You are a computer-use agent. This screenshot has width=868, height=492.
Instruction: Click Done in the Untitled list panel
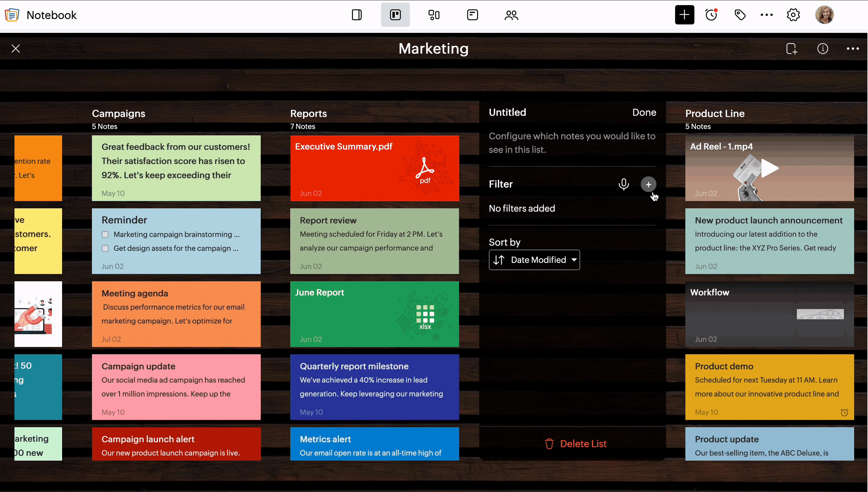(644, 112)
